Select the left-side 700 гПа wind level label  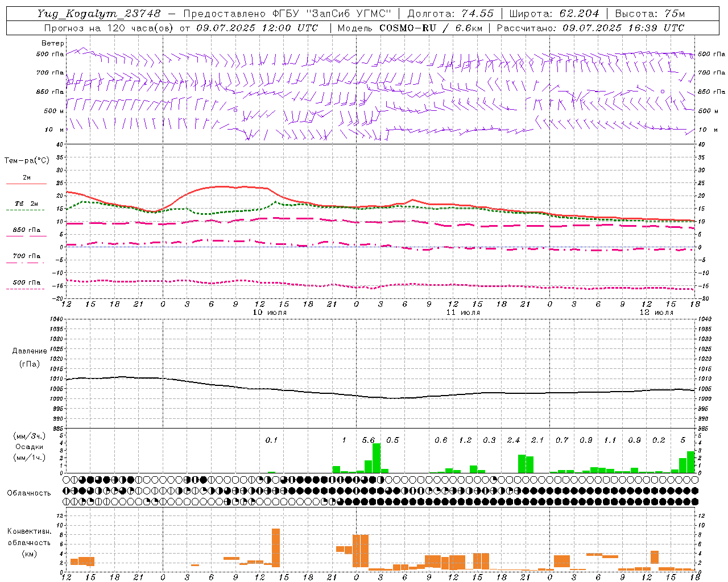tap(50, 73)
